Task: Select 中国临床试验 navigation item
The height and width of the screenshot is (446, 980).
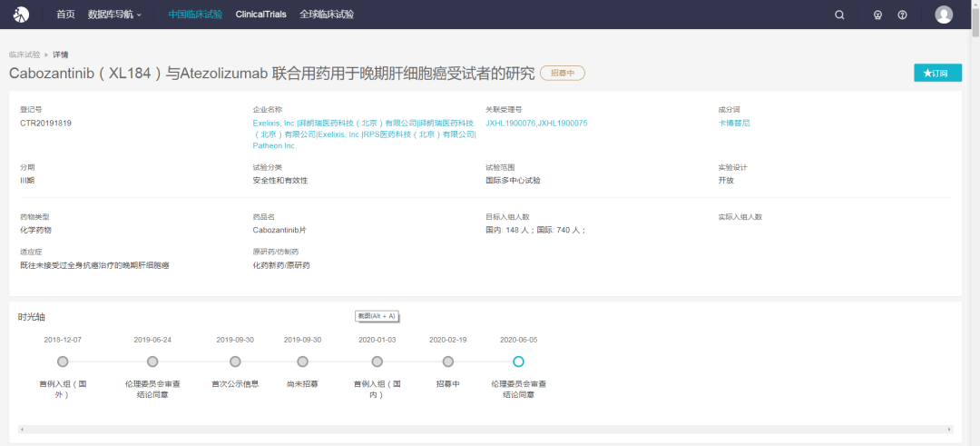Action: 195,15
